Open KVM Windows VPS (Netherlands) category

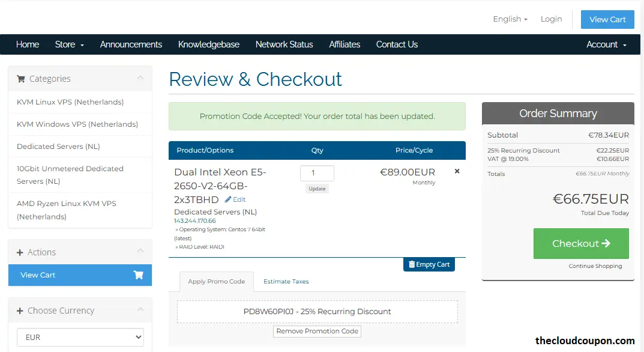tap(77, 124)
